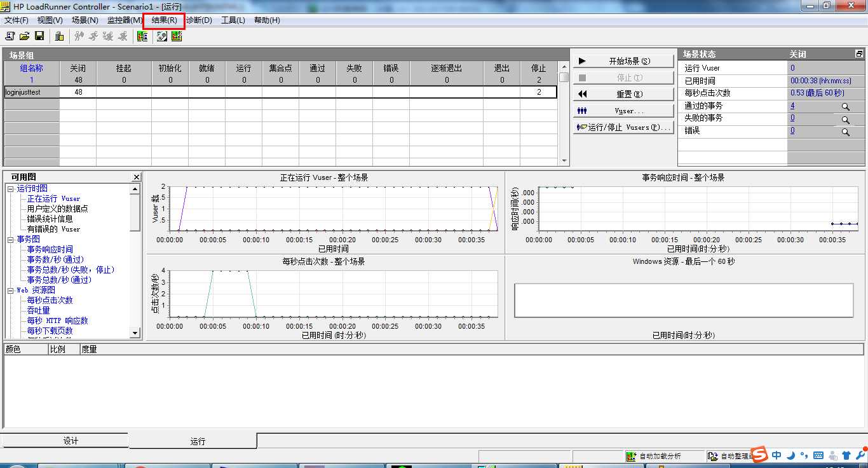Click the 每秒点击次数 - 整个场景 graph
Screen dimensions: 868x468
(x=325, y=297)
